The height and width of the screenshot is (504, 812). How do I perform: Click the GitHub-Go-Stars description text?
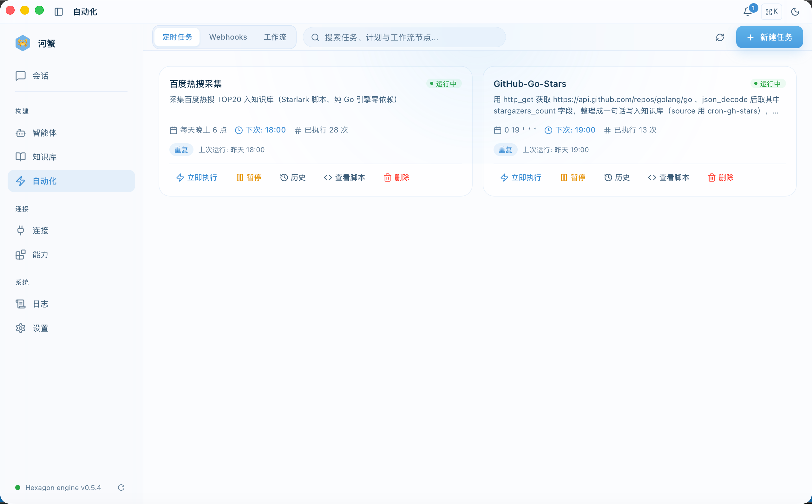637,105
